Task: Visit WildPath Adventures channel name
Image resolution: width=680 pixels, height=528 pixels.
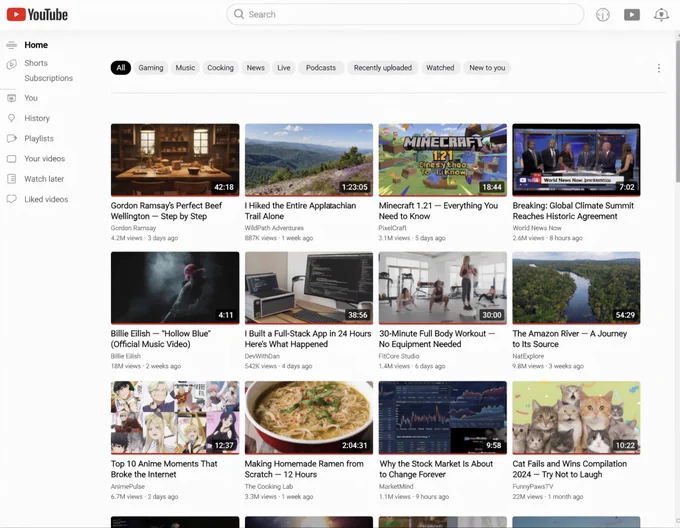Action: pyautogui.click(x=274, y=228)
